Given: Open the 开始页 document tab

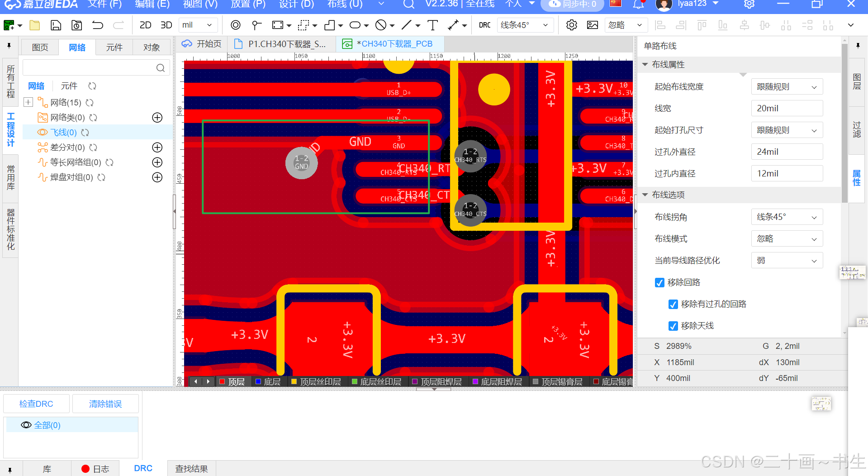Looking at the screenshot, I should click(202, 44).
